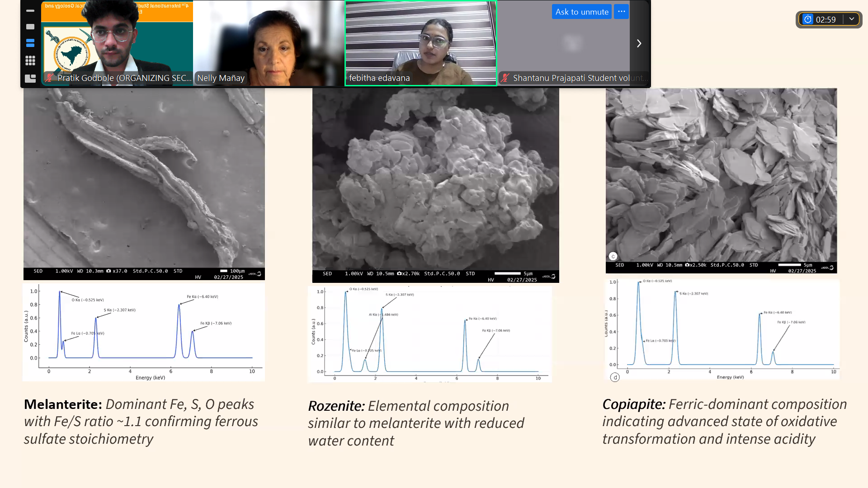This screenshot has width=868, height=488.
Task: Click Ask to unmute button
Action: pyautogui.click(x=581, y=12)
